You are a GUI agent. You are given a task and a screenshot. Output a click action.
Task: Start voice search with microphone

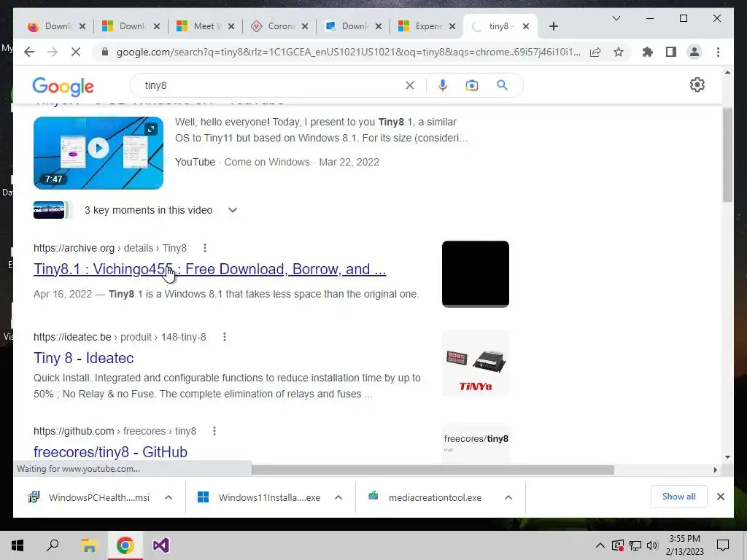coord(443,85)
